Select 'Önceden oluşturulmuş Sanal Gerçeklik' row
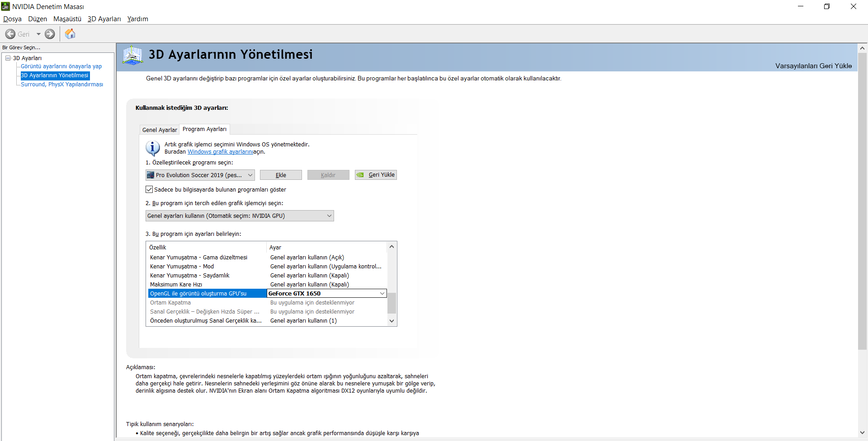868x441 pixels. click(x=268, y=320)
